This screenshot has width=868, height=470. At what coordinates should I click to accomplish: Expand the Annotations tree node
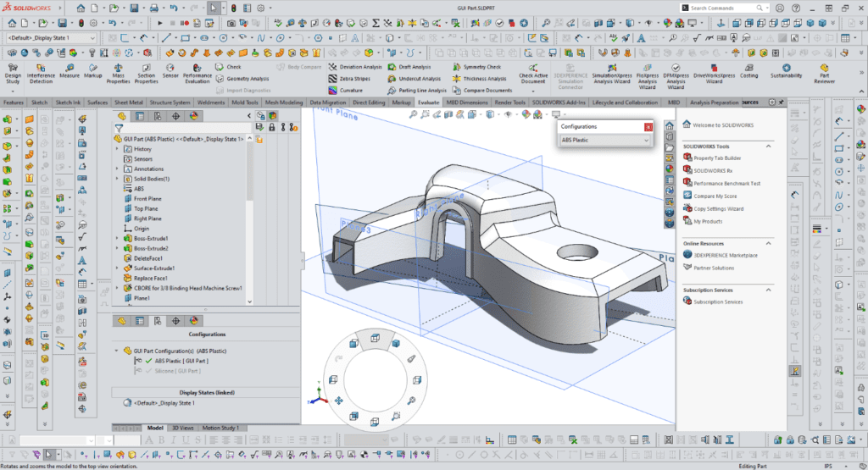pos(117,169)
